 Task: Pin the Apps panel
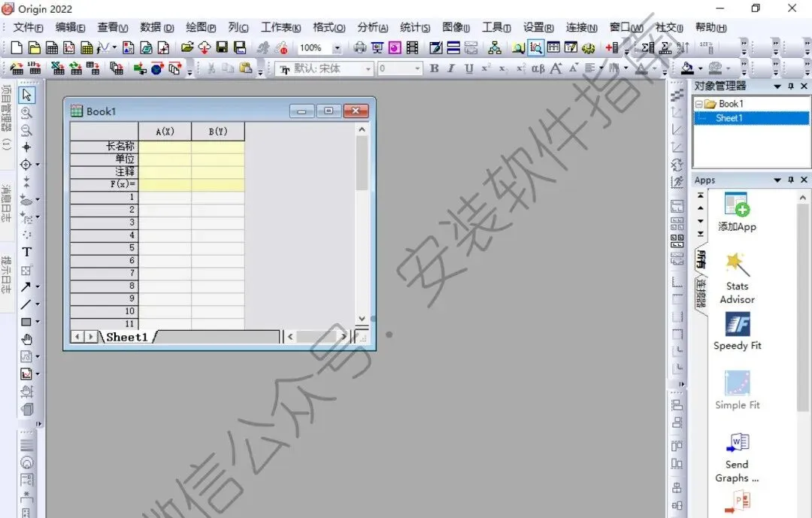(791, 180)
